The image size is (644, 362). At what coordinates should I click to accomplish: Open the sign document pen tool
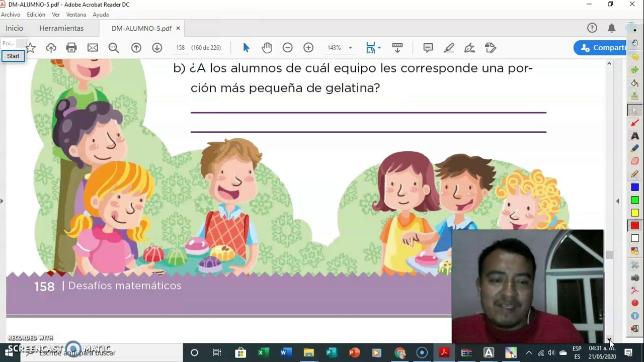click(469, 48)
